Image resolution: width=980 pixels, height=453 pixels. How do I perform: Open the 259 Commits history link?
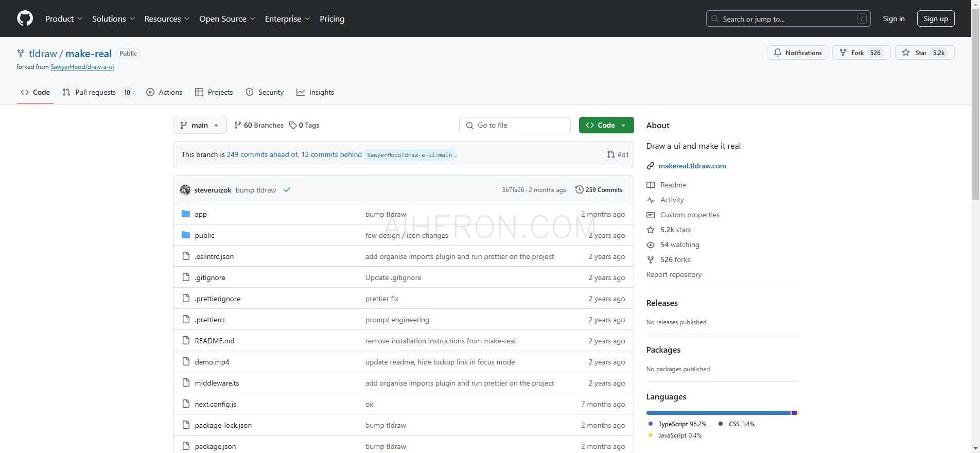point(599,190)
